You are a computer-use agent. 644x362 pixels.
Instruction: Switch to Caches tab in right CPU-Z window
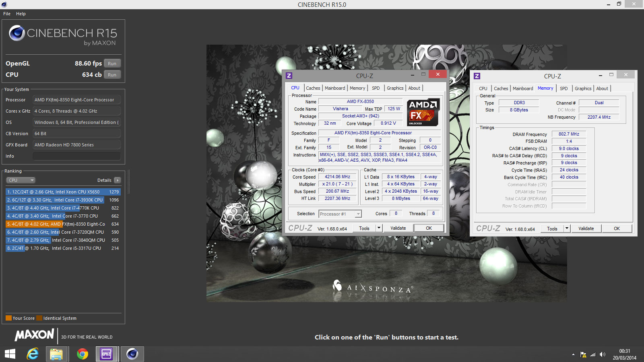pos(501,88)
